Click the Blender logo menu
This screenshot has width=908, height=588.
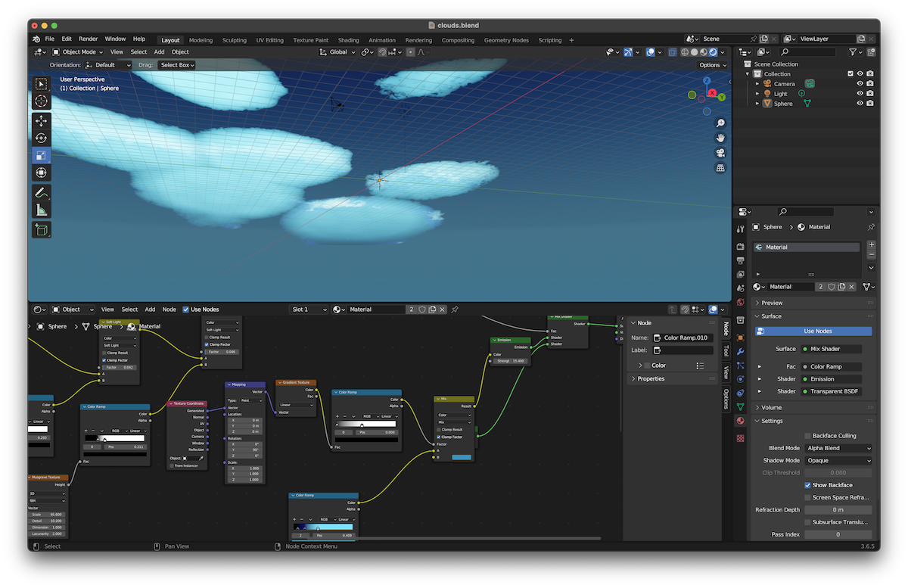click(36, 39)
